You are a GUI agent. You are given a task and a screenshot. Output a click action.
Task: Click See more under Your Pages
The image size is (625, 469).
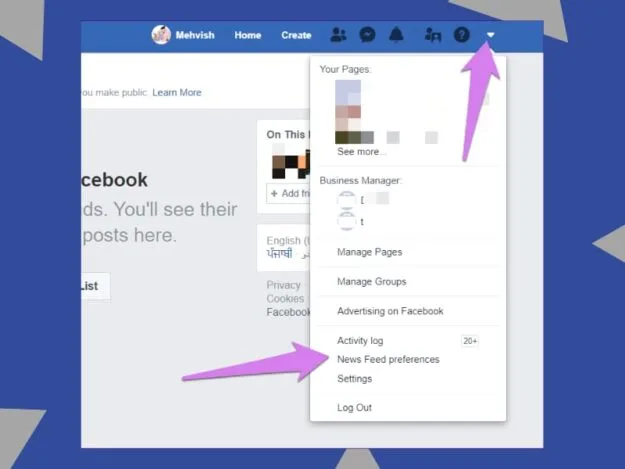pyautogui.click(x=361, y=152)
